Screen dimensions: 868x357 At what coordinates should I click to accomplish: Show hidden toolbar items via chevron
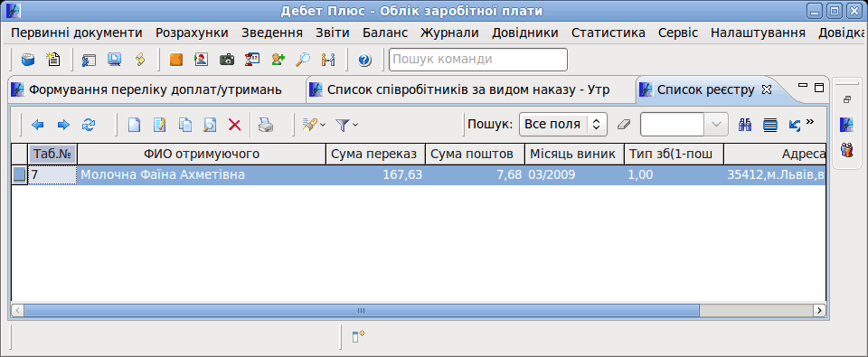[x=810, y=121]
